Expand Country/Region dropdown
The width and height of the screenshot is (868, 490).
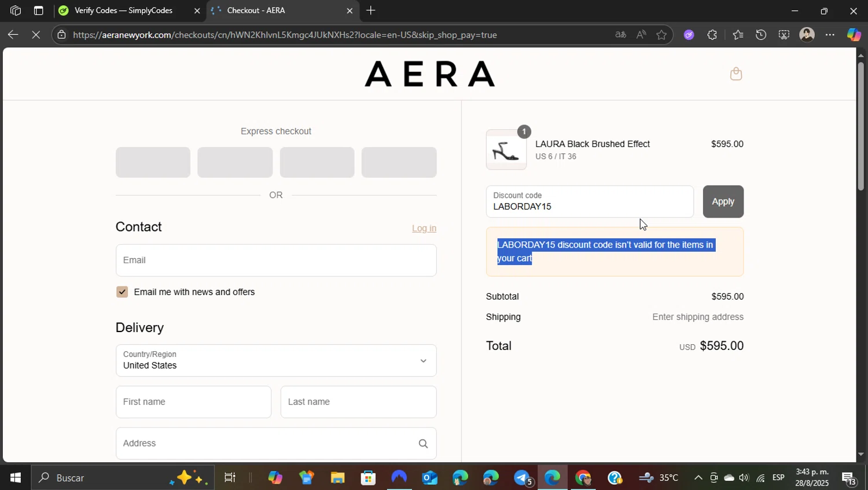coord(276,360)
